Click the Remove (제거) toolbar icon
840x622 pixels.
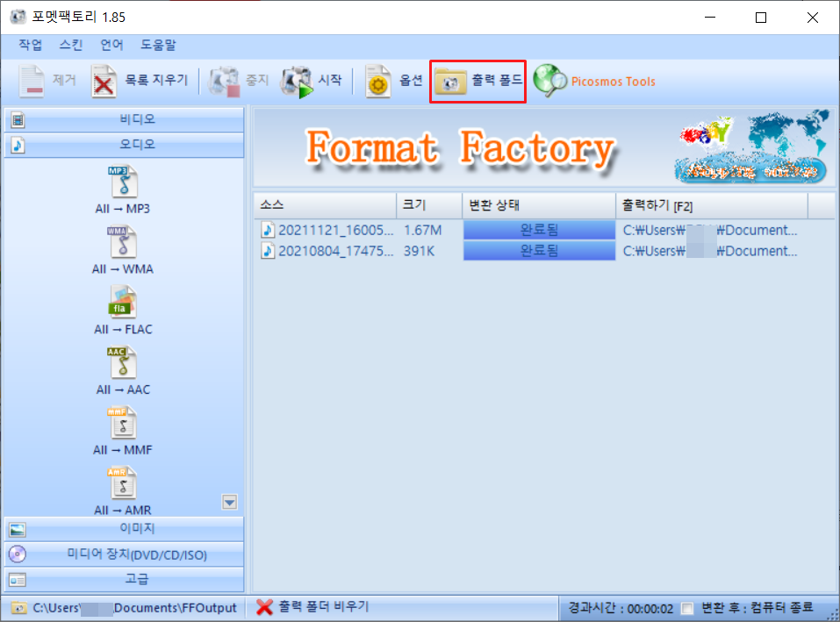[x=32, y=81]
